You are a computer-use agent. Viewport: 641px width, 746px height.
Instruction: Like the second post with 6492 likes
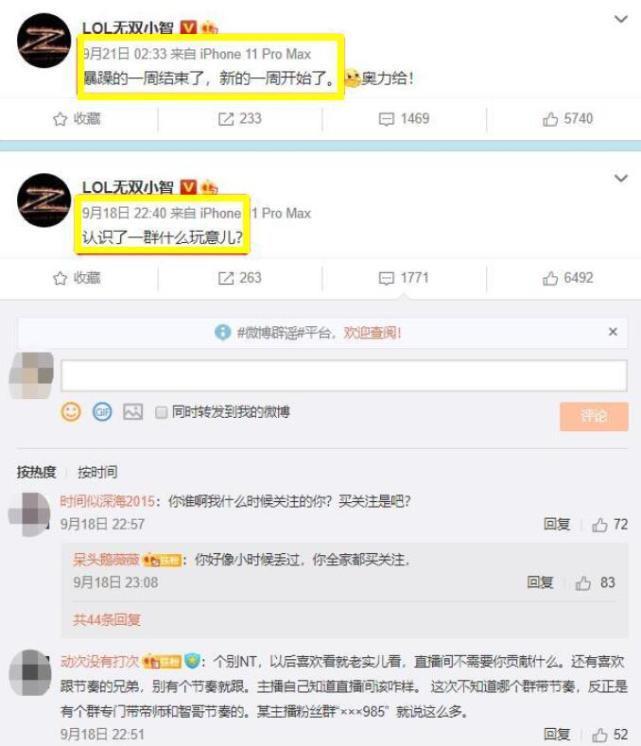568,278
